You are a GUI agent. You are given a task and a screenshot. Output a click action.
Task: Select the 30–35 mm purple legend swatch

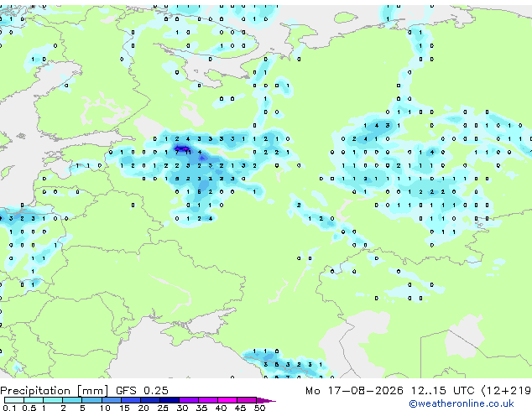(x=188, y=400)
